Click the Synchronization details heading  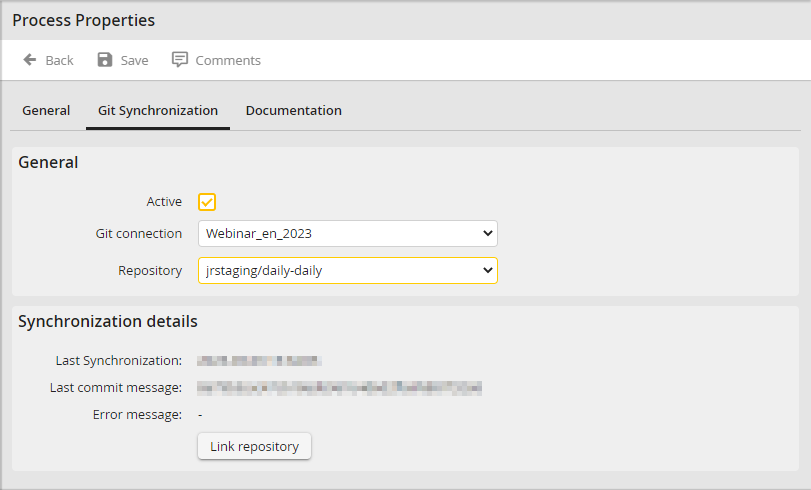pyautogui.click(x=108, y=321)
